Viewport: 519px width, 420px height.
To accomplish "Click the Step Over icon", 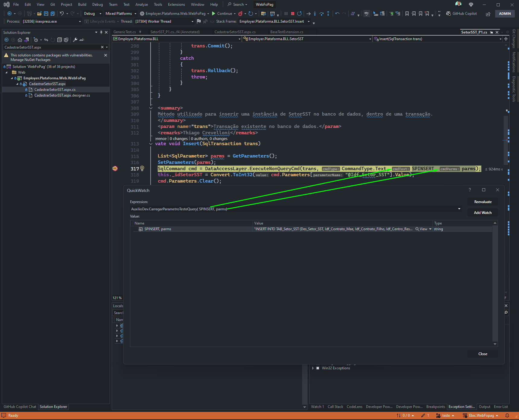I will 321,14.
